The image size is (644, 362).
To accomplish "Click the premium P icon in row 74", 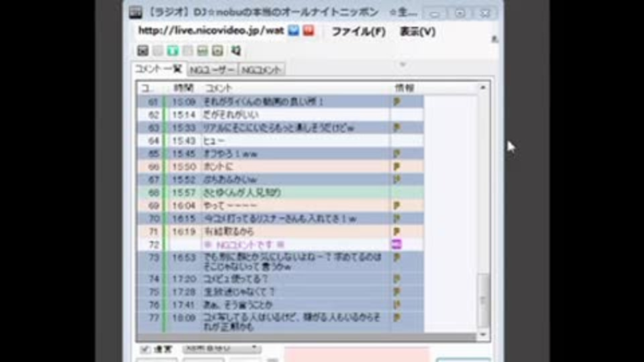I will [396, 279].
